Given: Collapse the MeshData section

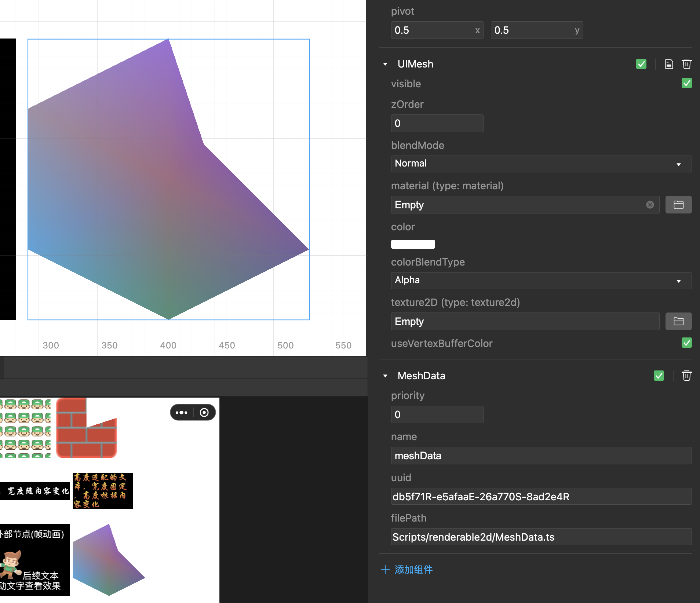Looking at the screenshot, I should click(x=385, y=376).
